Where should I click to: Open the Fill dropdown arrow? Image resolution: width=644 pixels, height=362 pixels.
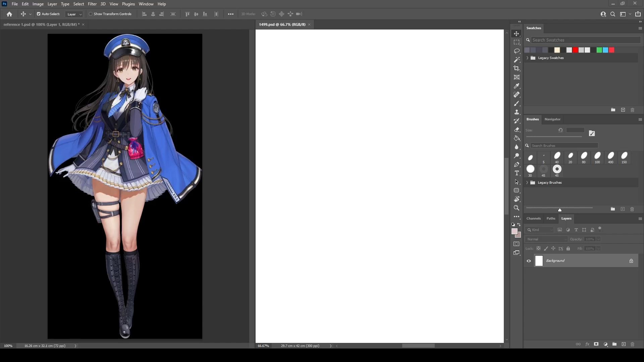598,249
